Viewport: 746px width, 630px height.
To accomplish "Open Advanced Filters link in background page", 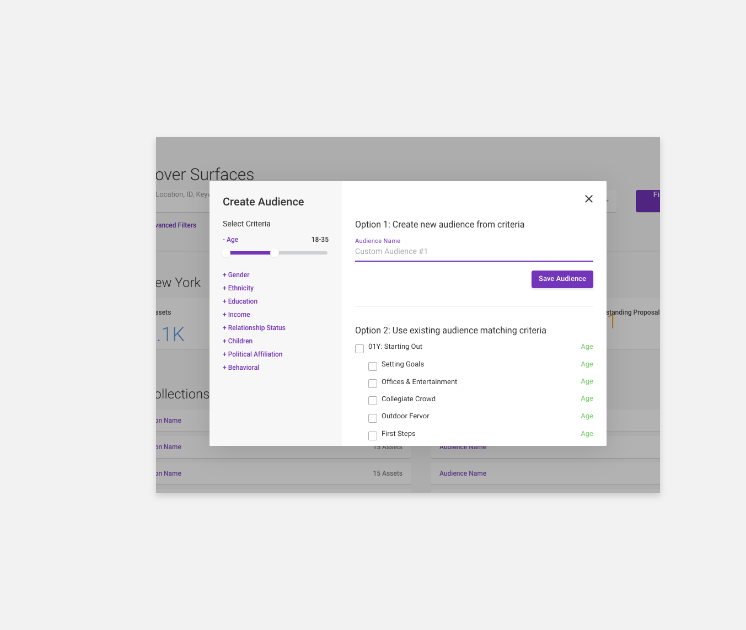I will coord(176,226).
